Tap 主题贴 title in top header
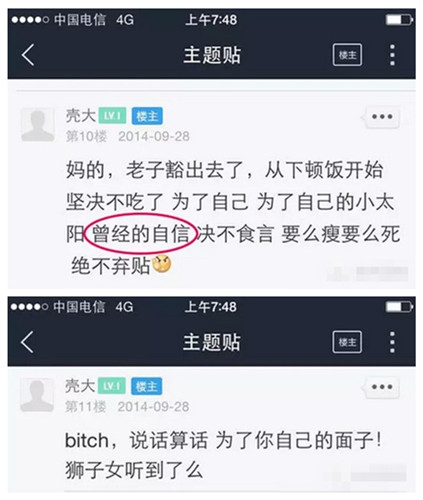 (212, 55)
